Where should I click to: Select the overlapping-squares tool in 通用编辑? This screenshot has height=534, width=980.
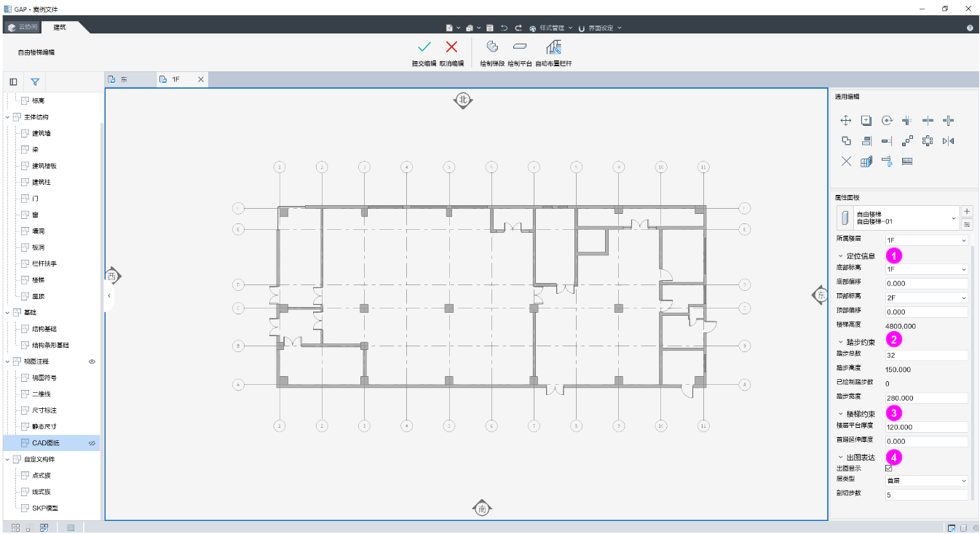(846, 141)
